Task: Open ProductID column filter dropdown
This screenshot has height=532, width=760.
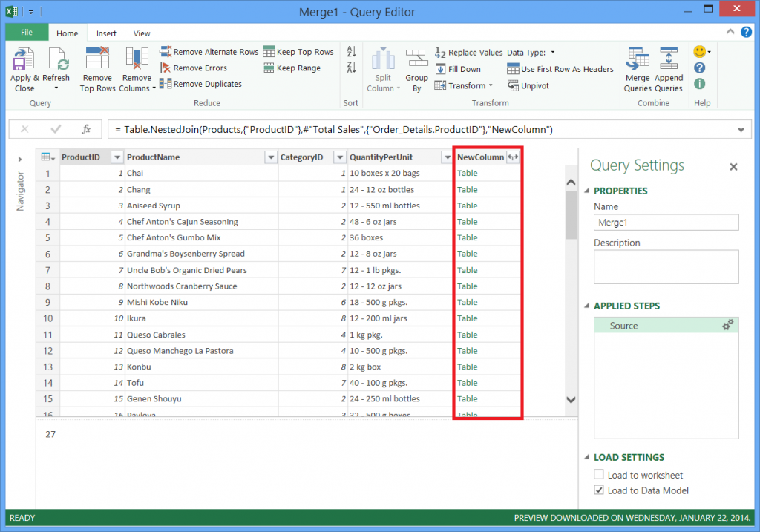Action: pos(117,157)
